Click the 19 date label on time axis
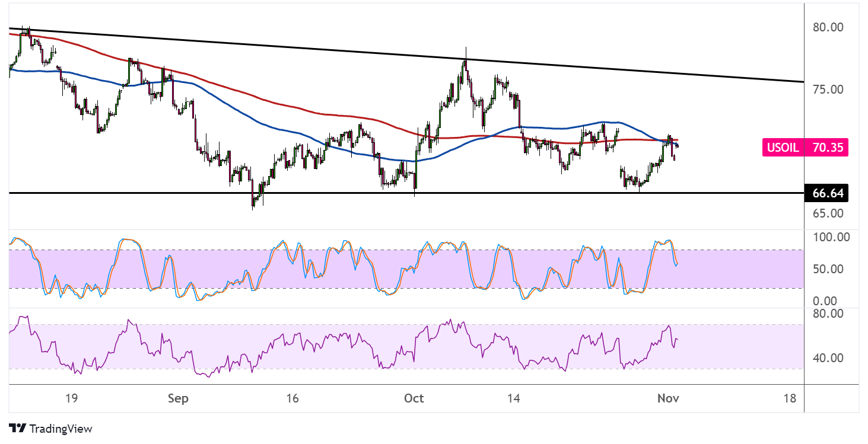This screenshot has width=868, height=444. (71, 398)
